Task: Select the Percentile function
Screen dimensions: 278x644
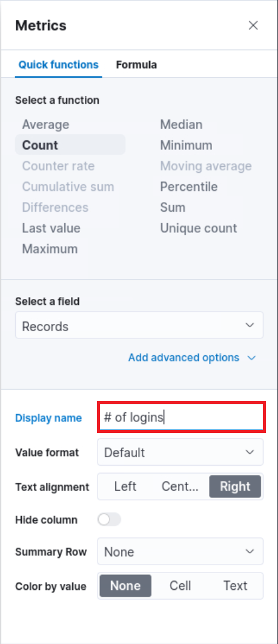Action: point(188,186)
